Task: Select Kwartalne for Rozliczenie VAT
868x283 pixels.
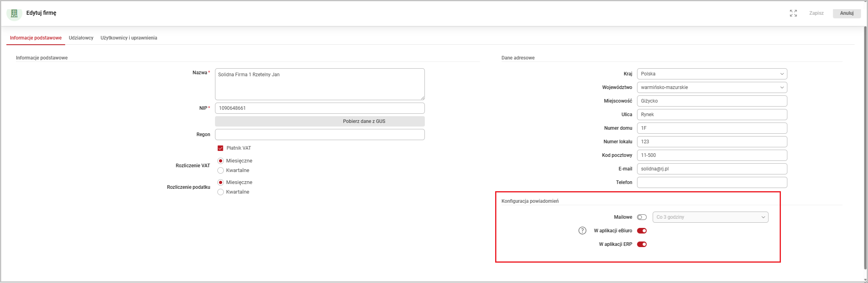Action: (221, 170)
